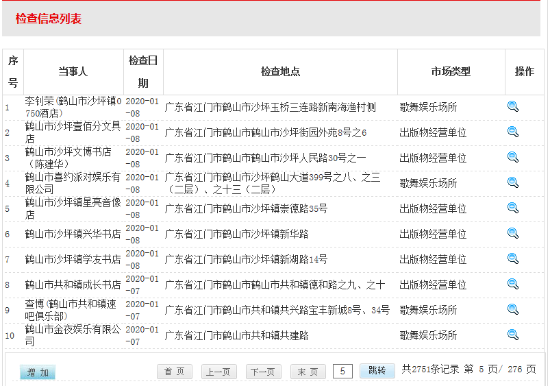The height and width of the screenshot is (386, 550).
Task: Select party name 鹤山市沙坪文博书店（陈建华）
Action: click(68, 158)
